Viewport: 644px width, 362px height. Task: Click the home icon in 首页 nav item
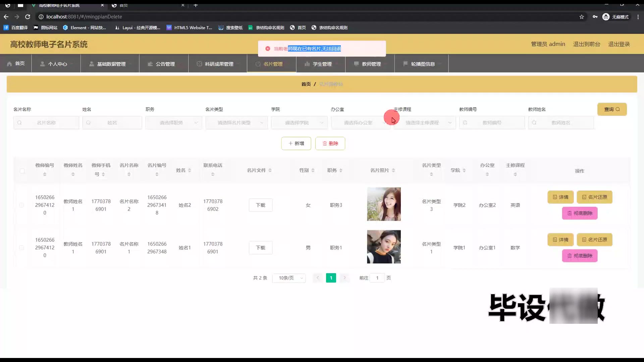coord(9,64)
